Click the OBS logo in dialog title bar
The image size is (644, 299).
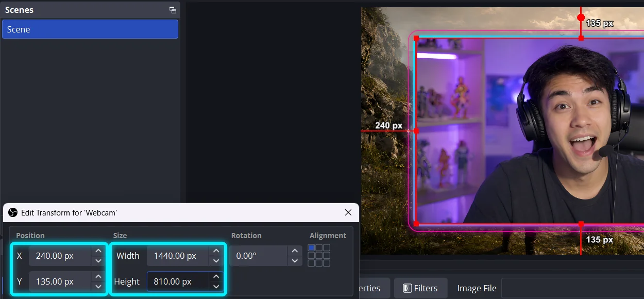pos(13,212)
